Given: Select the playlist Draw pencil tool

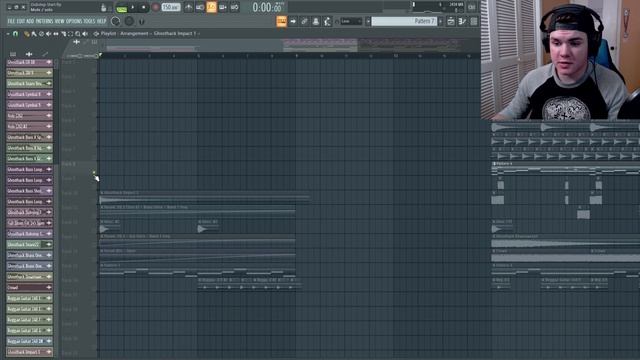Looking at the screenshot, I should (27, 34).
